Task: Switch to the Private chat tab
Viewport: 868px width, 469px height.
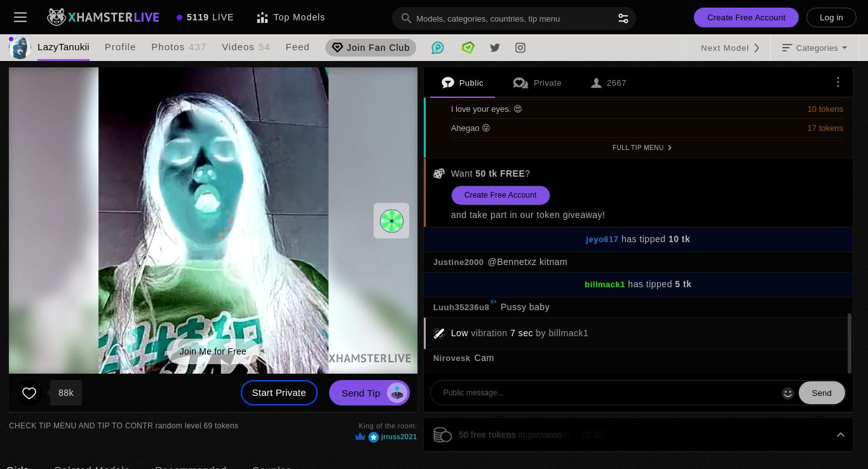Action: tap(538, 83)
